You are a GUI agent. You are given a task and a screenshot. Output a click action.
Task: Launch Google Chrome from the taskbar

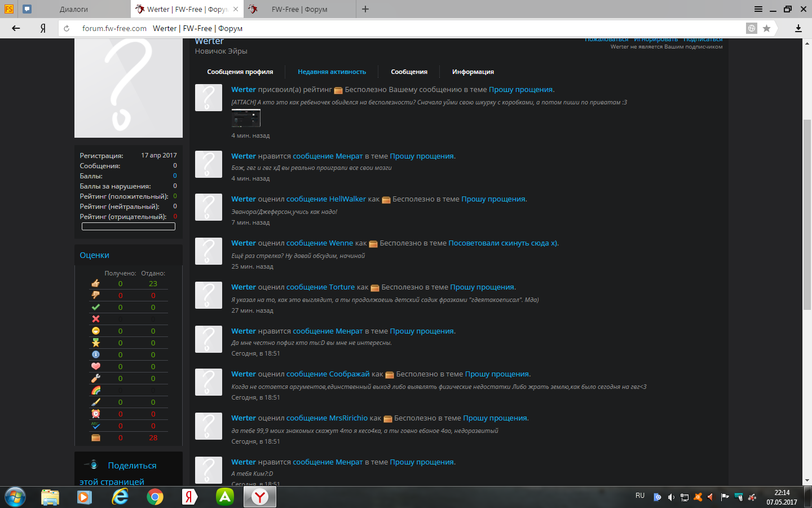[155, 497]
